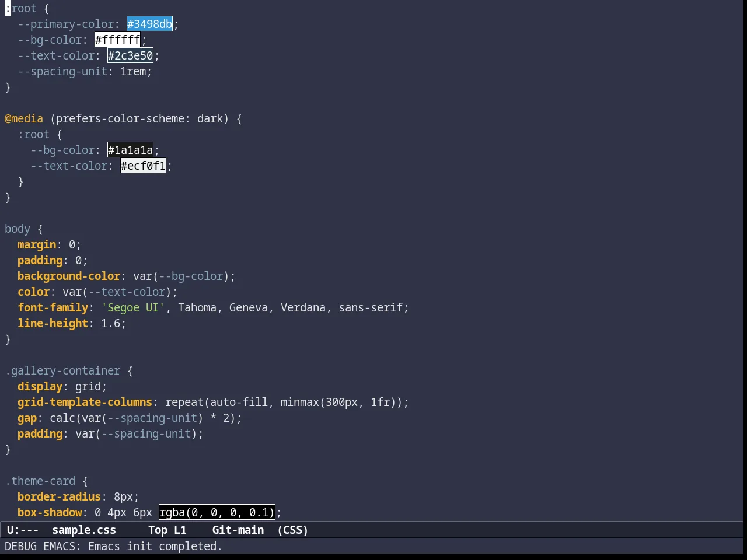The width and height of the screenshot is (747, 560).
Task: Click the #ecf0f1 color value
Action: [144, 166]
